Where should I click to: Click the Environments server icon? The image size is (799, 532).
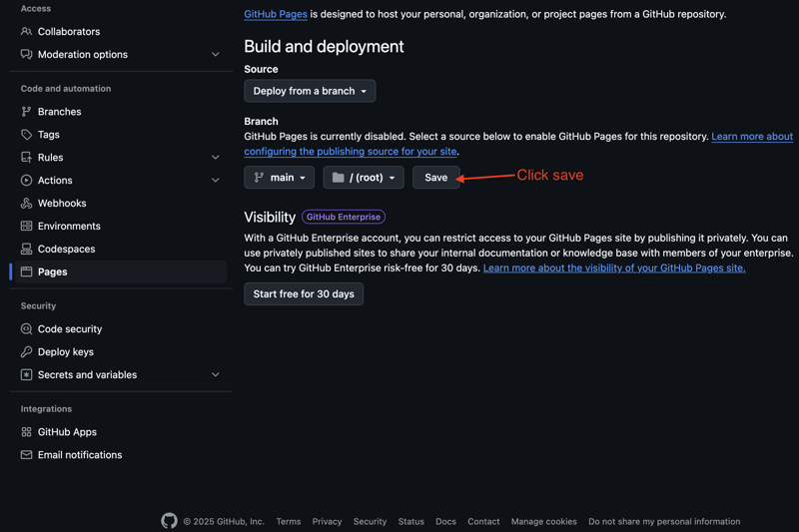click(x=26, y=226)
